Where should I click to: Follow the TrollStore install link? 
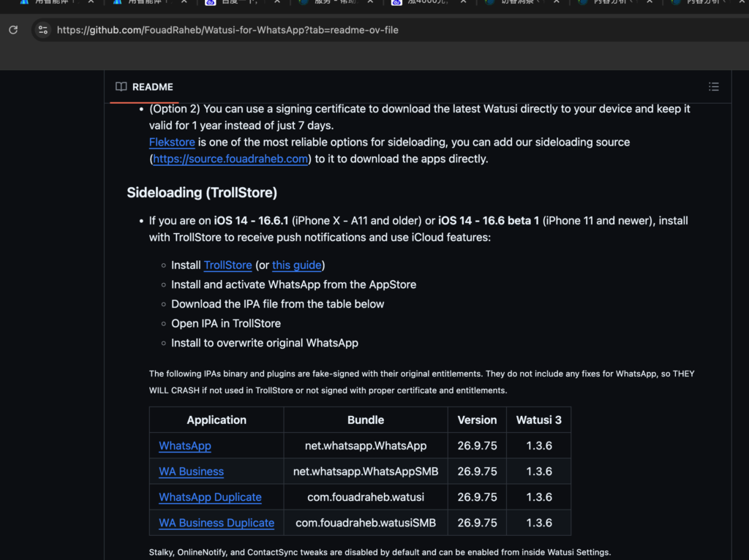tap(227, 265)
